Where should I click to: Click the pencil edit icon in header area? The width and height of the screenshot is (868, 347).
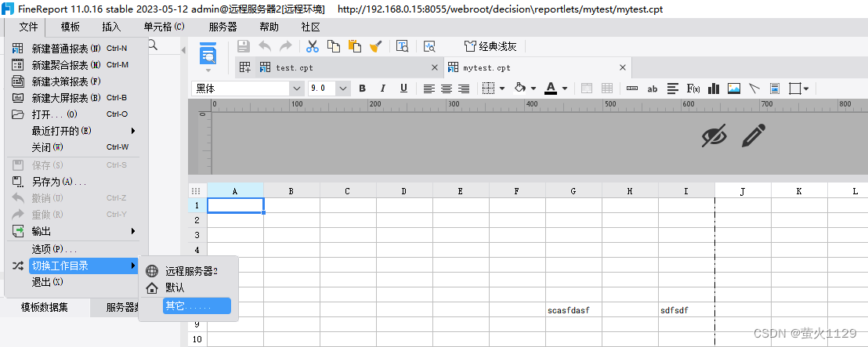(x=754, y=136)
